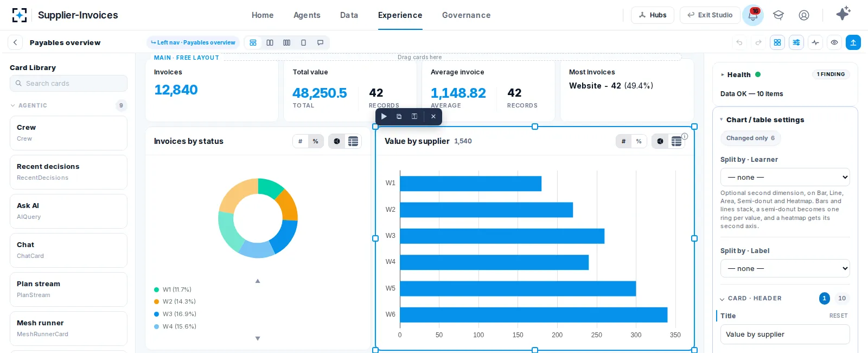Switch Value by supplier to percent mode
Screen dimensions: 868x353
(639, 141)
